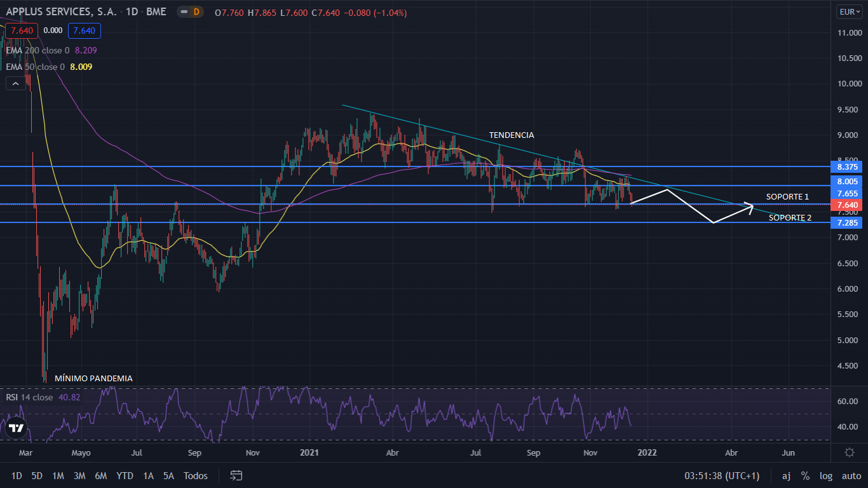
Task: Enable logarithmic scale with log
Action: [x=826, y=475]
